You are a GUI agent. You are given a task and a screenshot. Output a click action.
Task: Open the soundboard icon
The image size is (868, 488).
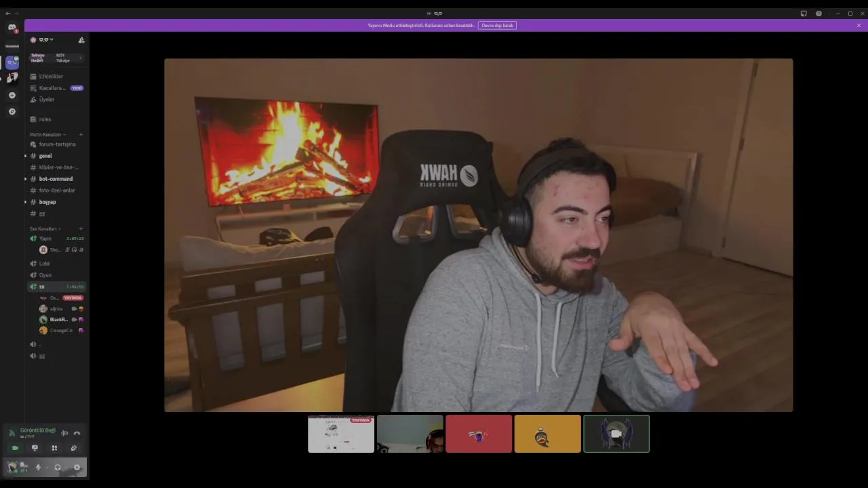(74, 448)
